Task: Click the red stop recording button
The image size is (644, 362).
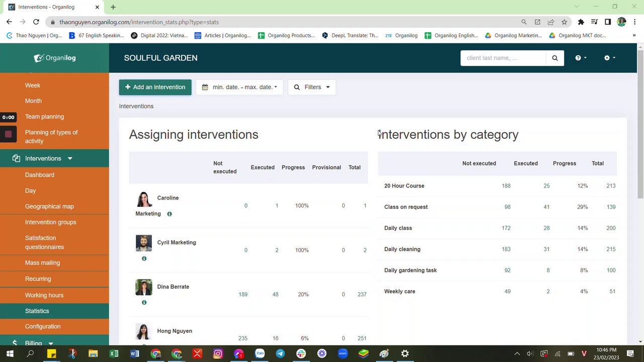Action: point(8,134)
